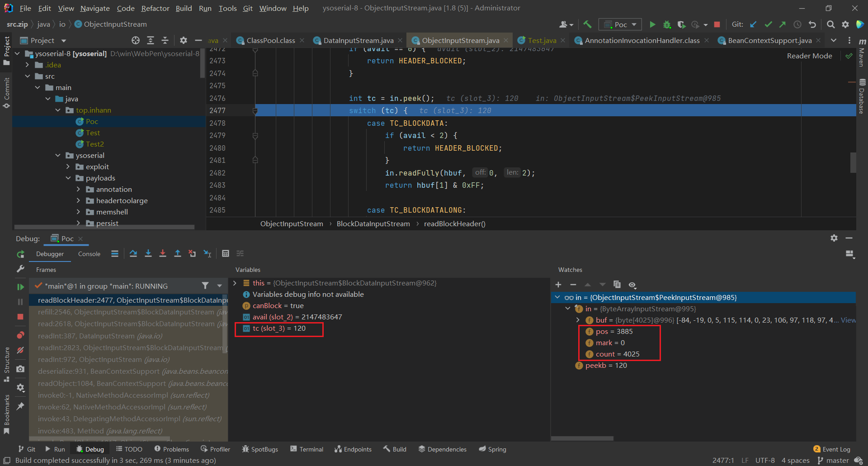The width and height of the screenshot is (868, 466).
Task: Collapse the src folder
Action: pos(28,76)
